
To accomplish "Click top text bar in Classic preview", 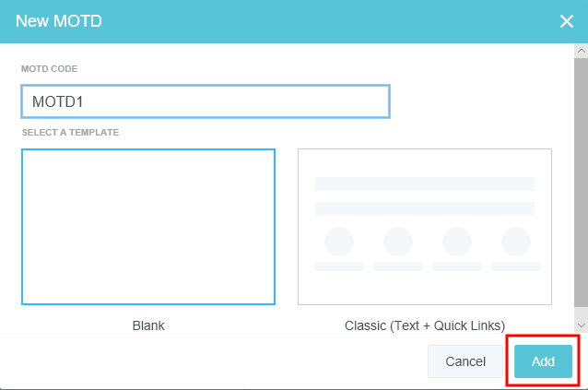I will (x=424, y=183).
